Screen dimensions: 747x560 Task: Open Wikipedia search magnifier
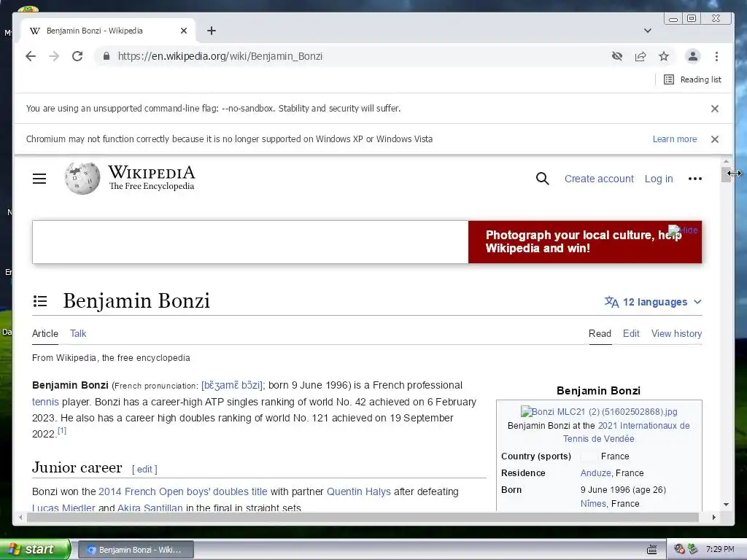pos(542,179)
